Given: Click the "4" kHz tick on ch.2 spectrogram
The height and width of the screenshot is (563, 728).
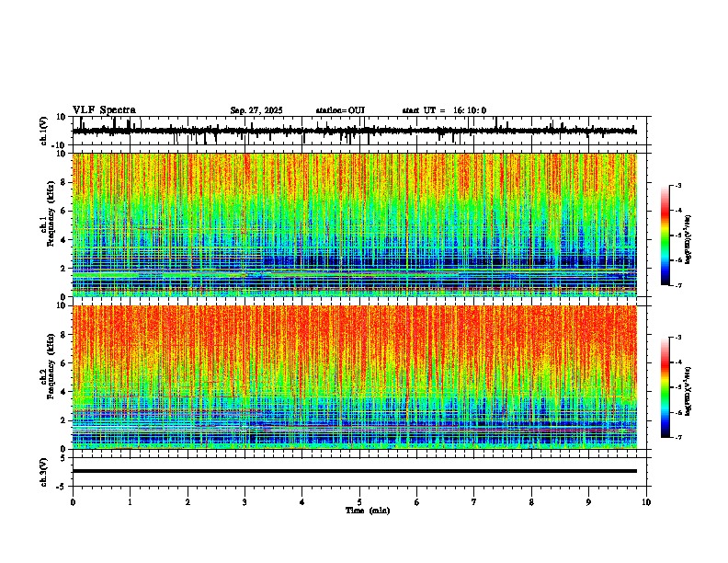Looking at the screenshot, I should click(x=63, y=392).
